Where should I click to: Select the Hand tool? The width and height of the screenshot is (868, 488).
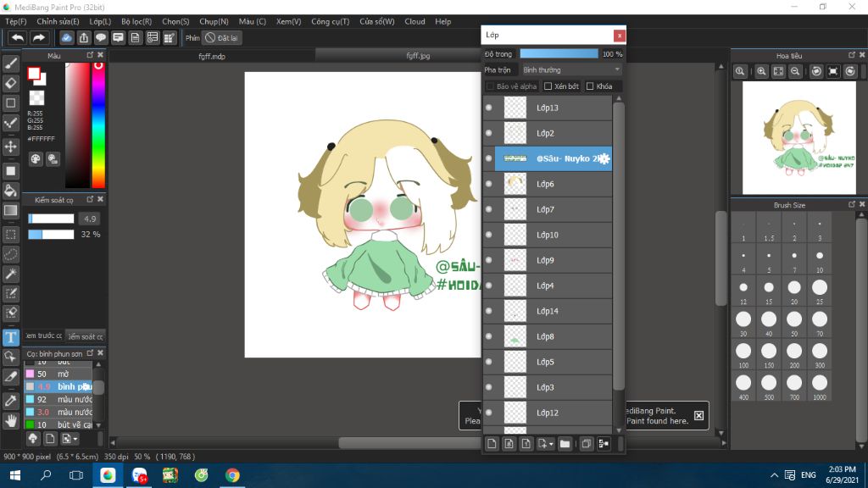click(10, 421)
